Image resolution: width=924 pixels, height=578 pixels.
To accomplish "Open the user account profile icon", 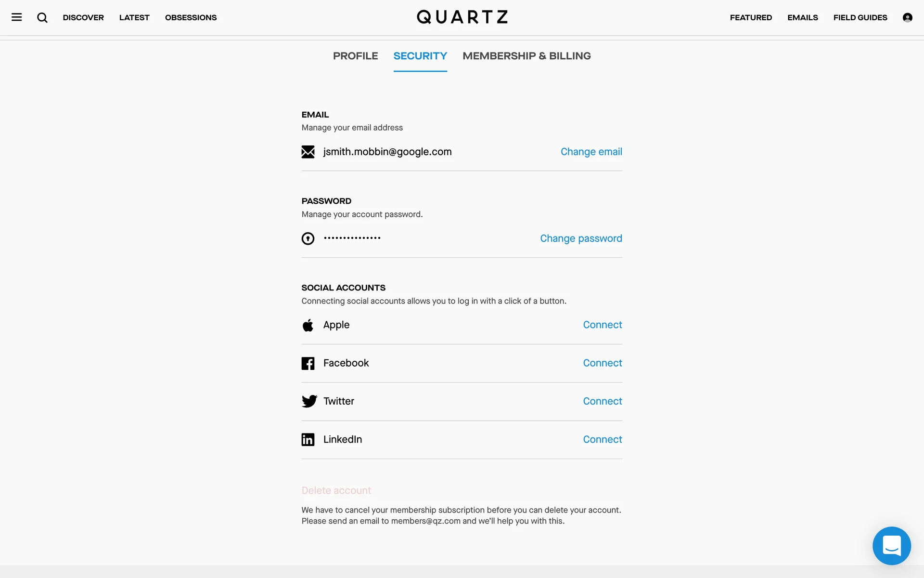I will pyautogui.click(x=907, y=17).
